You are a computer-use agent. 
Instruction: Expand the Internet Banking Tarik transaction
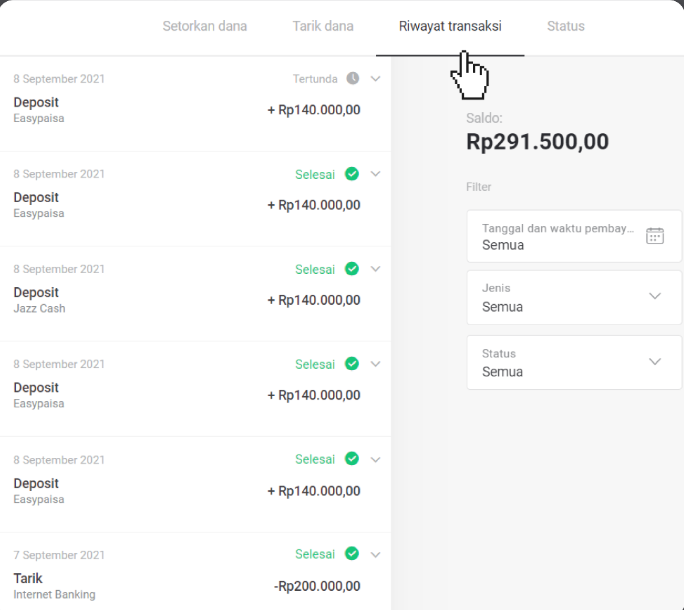pyautogui.click(x=376, y=554)
